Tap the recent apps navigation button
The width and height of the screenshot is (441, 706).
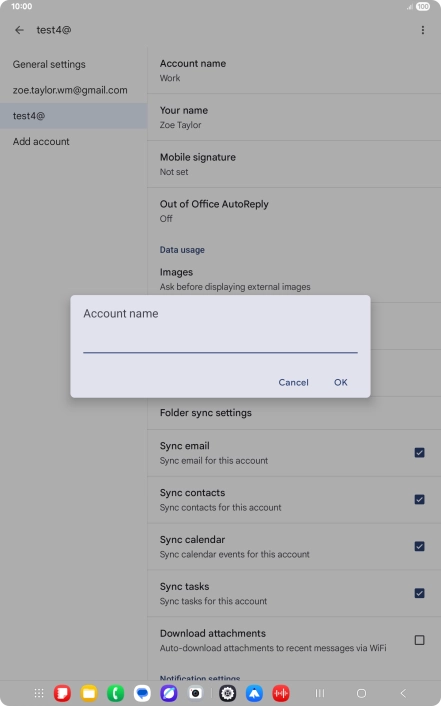click(320, 693)
